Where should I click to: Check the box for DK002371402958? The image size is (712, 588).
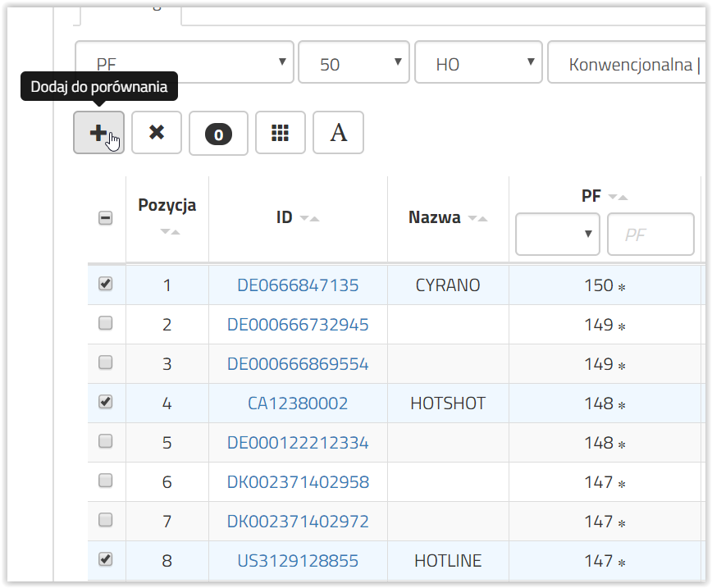pyautogui.click(x=105, y=481)
